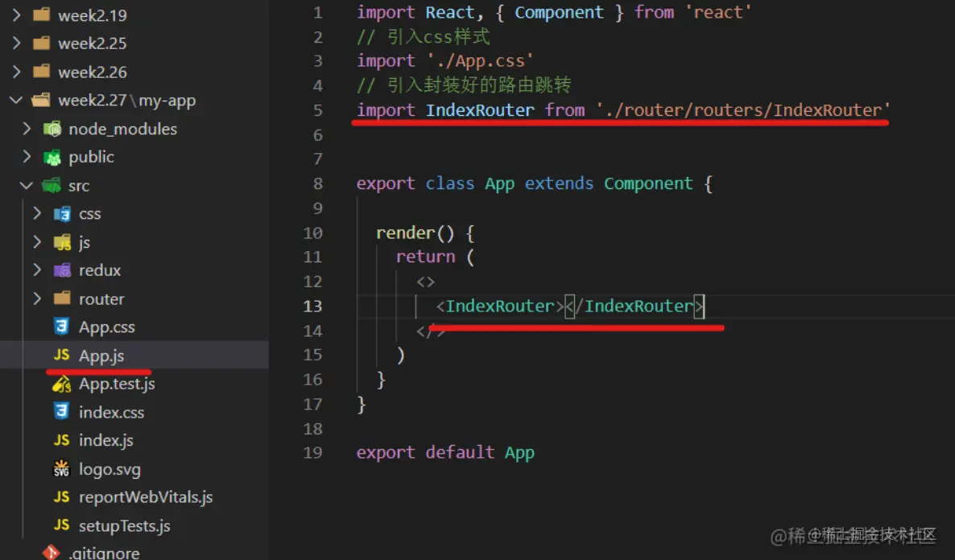Screen dimensions: 955x560
Task: Select the public folder label
Action: point(91,157)
